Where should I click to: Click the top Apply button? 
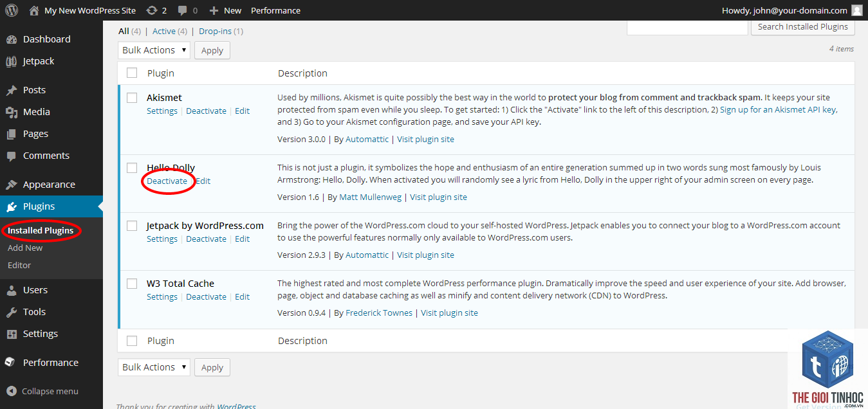click(x=212, y=50)
